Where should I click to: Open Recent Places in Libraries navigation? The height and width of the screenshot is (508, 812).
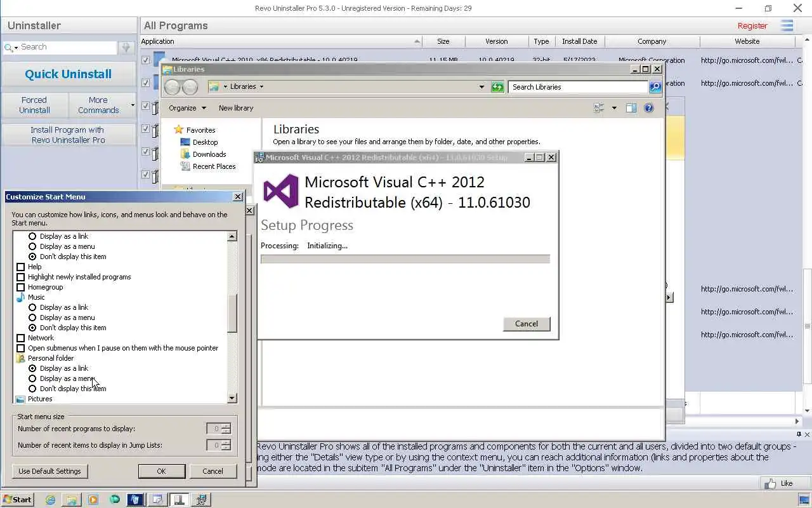coord(208,166)
